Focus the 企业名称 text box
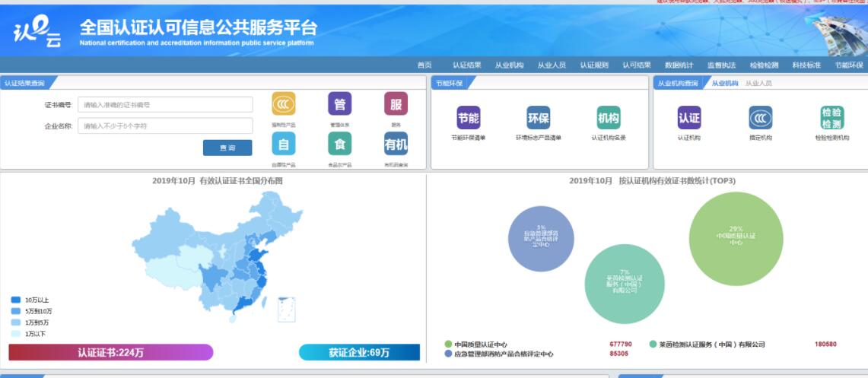Image resolution: width=868 pixels, height=378 pixels. click(x=165, y=125)
